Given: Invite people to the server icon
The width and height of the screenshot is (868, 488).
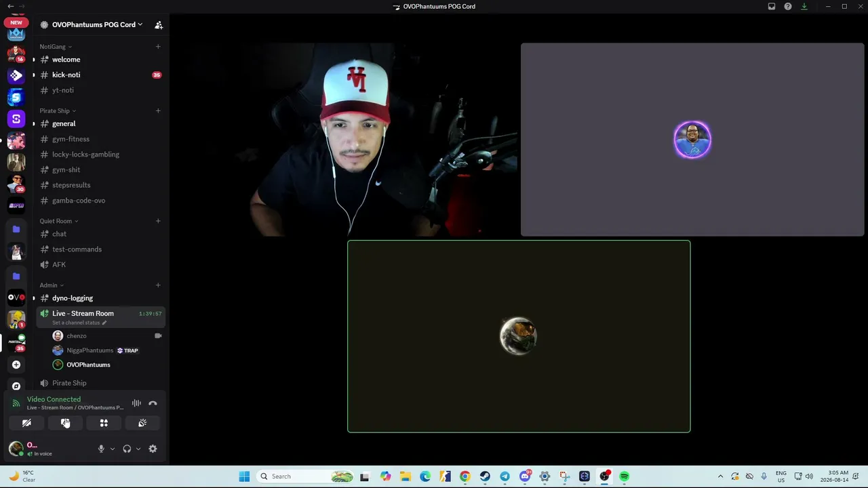Looking at the screenshot, I should pos(159,24).
